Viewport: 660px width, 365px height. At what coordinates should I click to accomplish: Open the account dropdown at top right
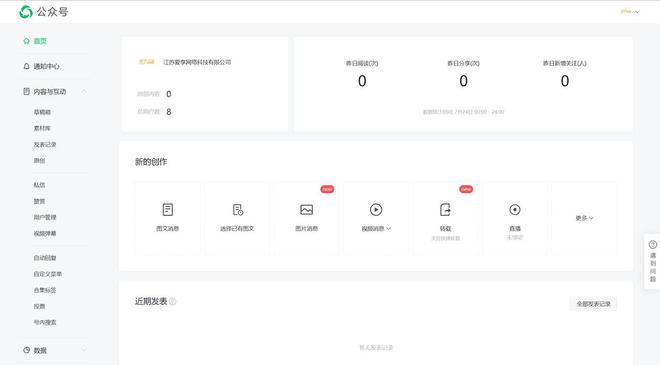630,12
